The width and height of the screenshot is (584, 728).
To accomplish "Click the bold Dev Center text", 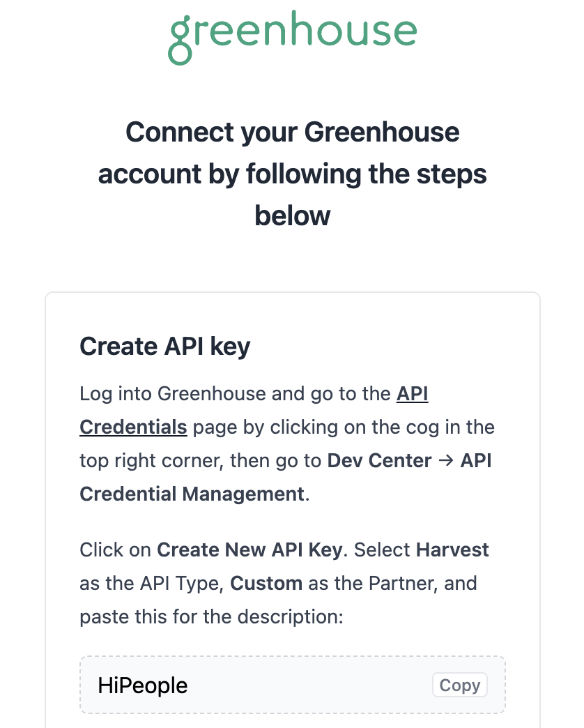I will point(379,460).
